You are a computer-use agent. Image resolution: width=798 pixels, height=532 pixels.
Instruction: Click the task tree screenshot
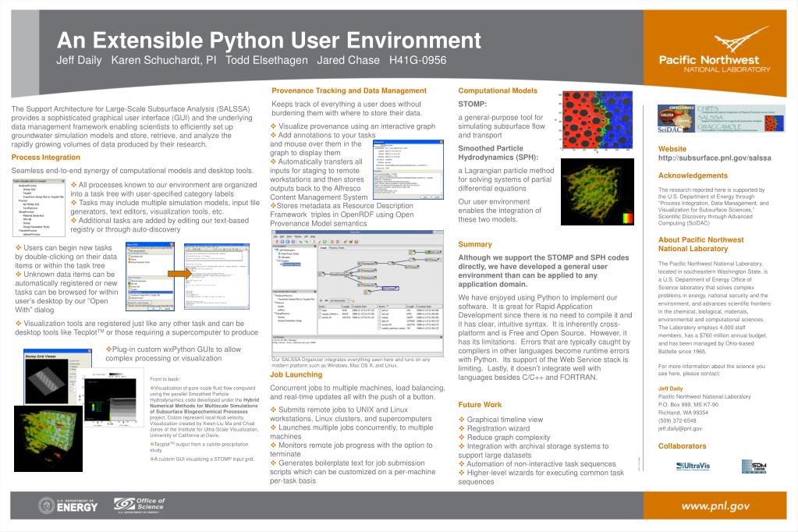(x=39, y=207)
